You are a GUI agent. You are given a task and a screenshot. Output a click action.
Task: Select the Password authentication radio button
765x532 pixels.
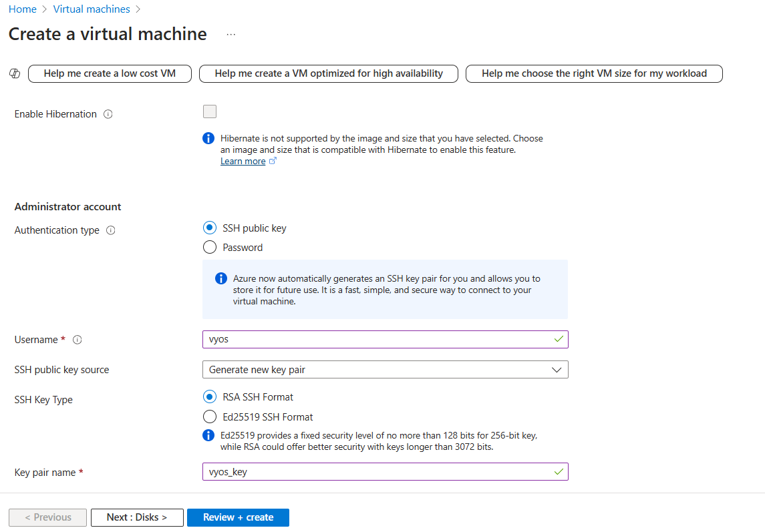(x=209, y=247)
